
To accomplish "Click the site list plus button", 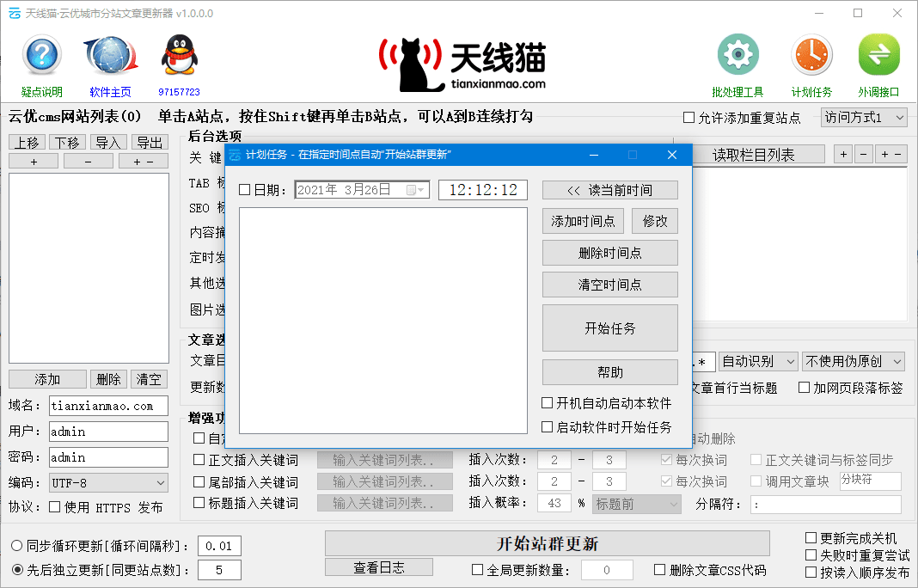I will tap(34, 162).
